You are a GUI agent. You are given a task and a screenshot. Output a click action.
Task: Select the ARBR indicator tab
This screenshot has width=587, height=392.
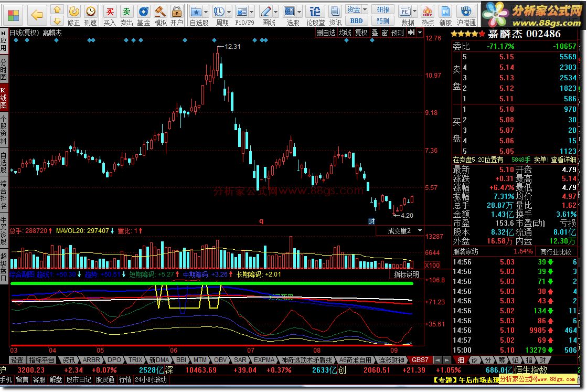coord(91,360)
